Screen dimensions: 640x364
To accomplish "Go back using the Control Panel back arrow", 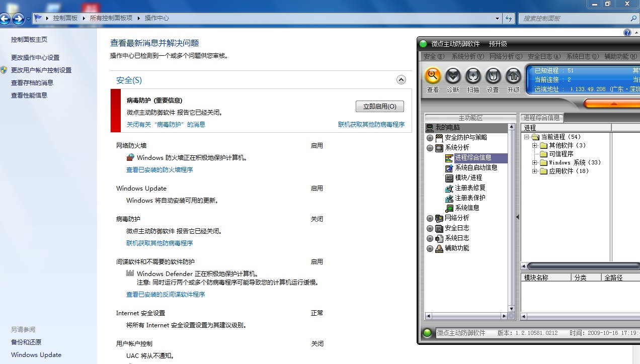I will click(x=5, y=19).
